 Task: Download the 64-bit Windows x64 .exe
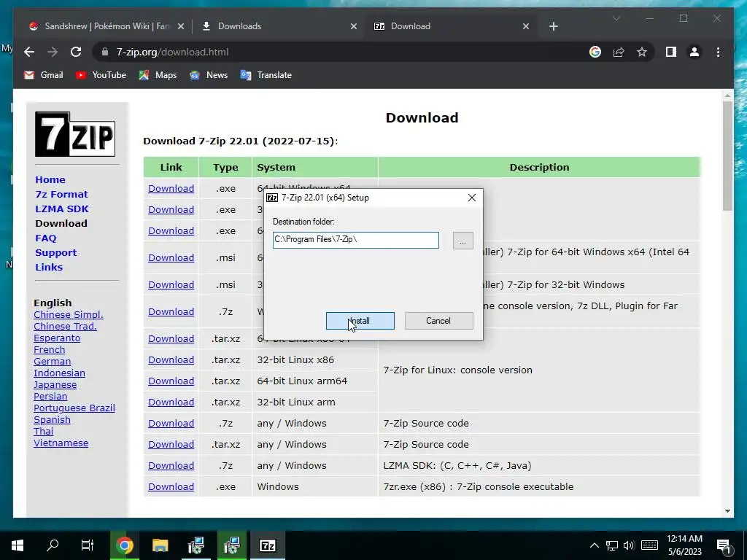click(171, 189)
